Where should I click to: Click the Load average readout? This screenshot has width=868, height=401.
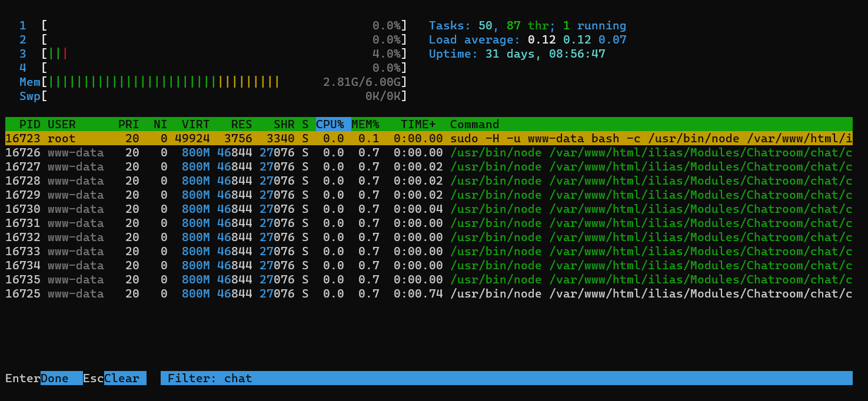coord(527,39)
